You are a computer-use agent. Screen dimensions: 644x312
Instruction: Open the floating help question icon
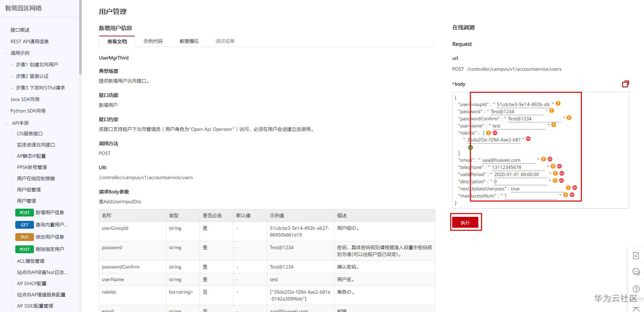636,289
